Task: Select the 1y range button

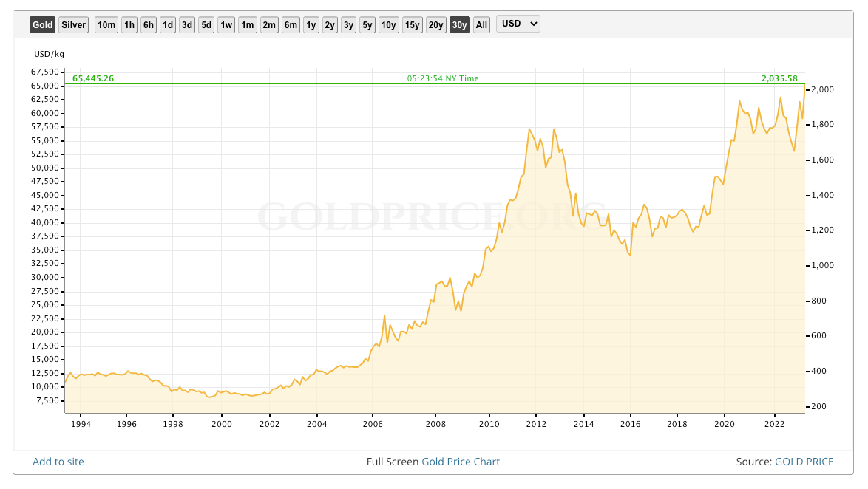Action: coord(311,25)
